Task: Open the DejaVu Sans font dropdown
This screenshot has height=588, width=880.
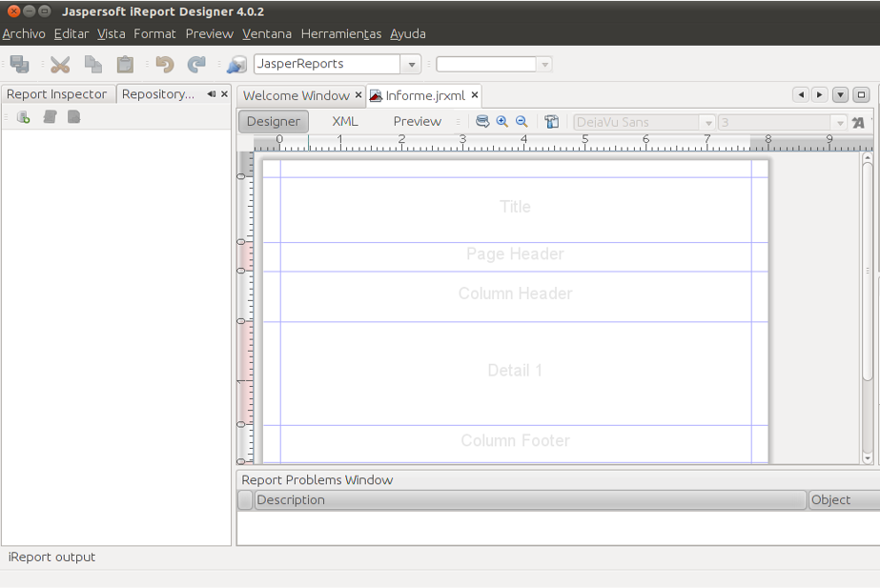Action: click(x=708, y=122)
